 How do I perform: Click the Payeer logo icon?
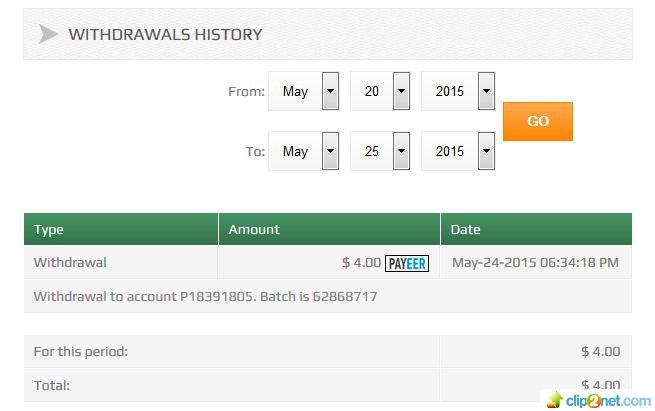(x=407, y=263)
